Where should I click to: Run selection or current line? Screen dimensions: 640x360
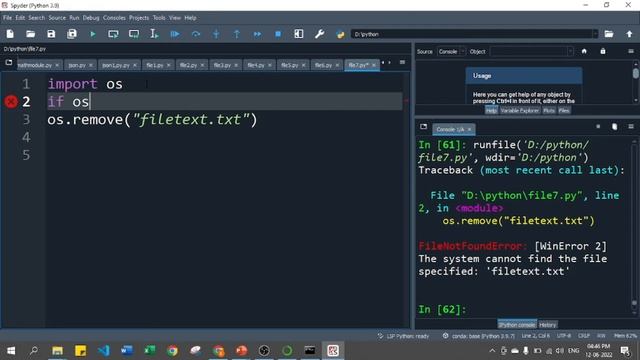154,34
